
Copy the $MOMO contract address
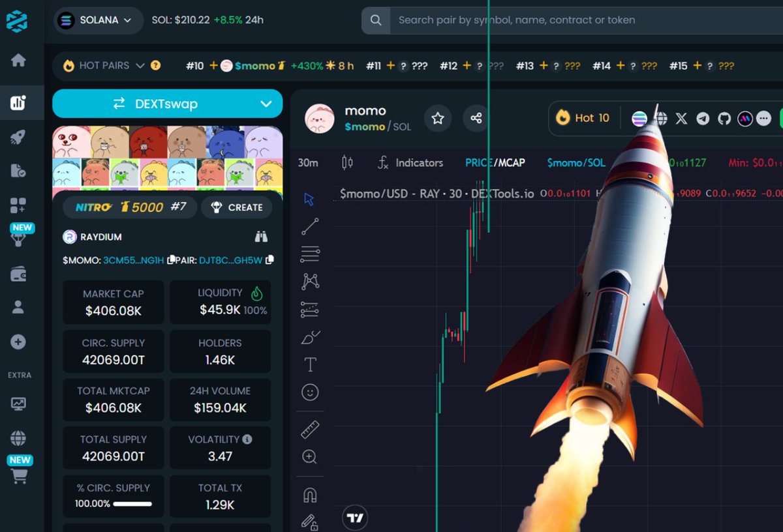click(171, 259)
